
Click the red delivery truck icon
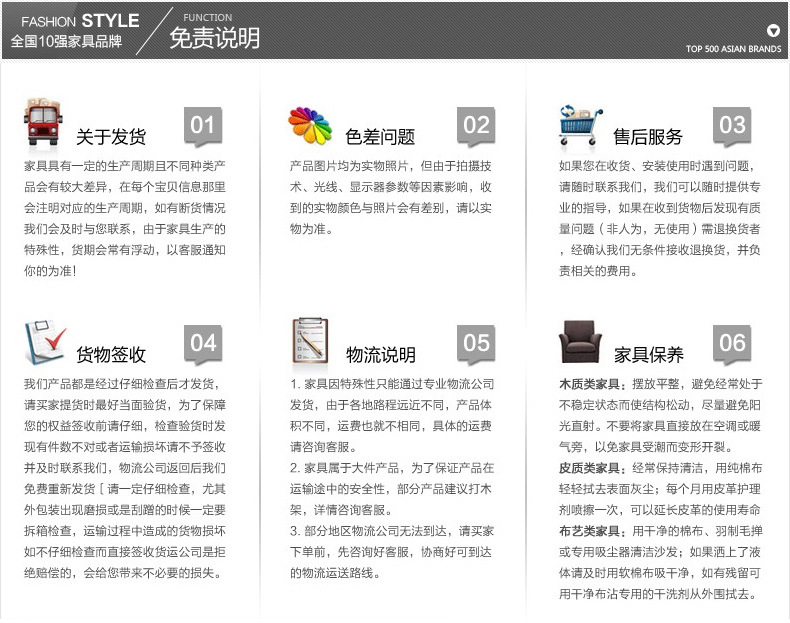point(42,122)
